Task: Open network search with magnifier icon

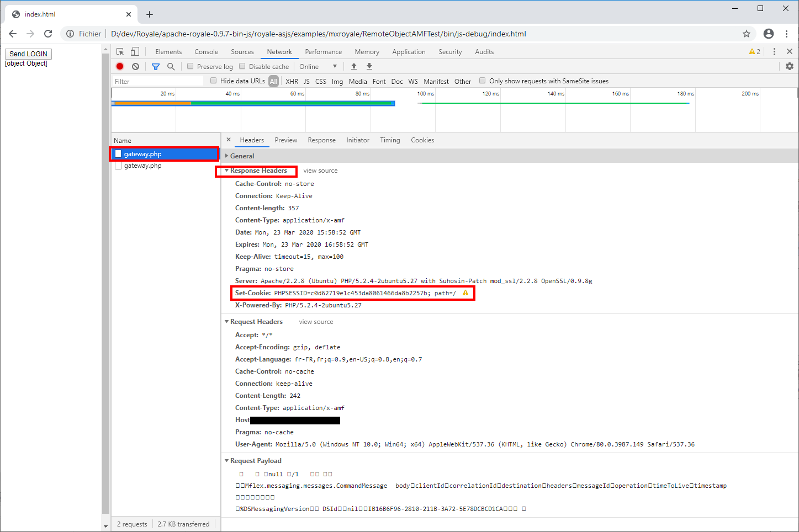Action: click(x=170, y=66)
